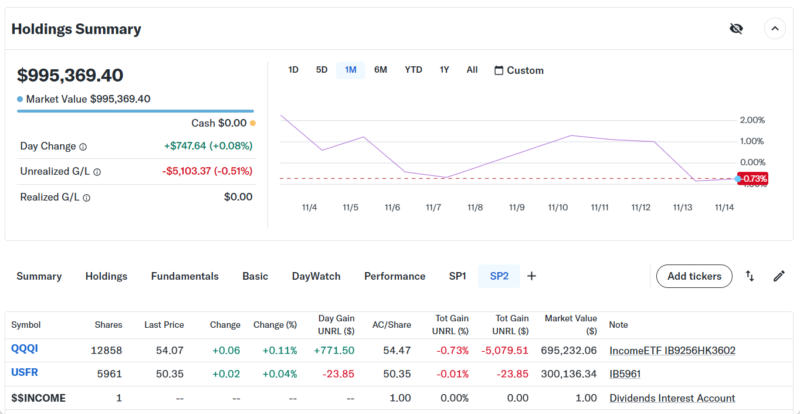Sort table by Market Value column
The image size is (800, 414).
[x=570, y=324]
